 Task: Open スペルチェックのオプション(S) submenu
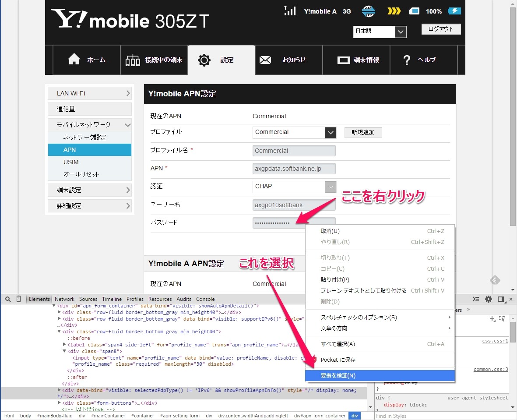pyautogui.click(x=380, y=318)
